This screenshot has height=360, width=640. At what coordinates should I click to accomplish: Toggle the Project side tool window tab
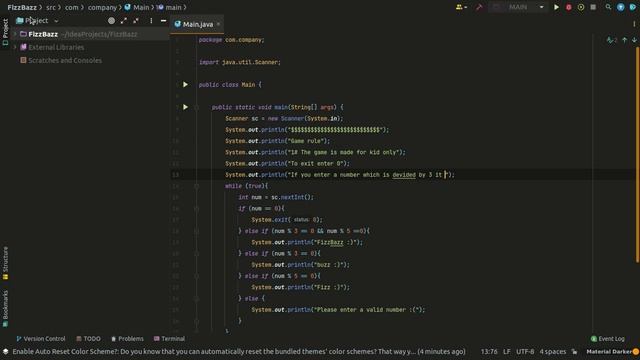[x=5, y=32]
